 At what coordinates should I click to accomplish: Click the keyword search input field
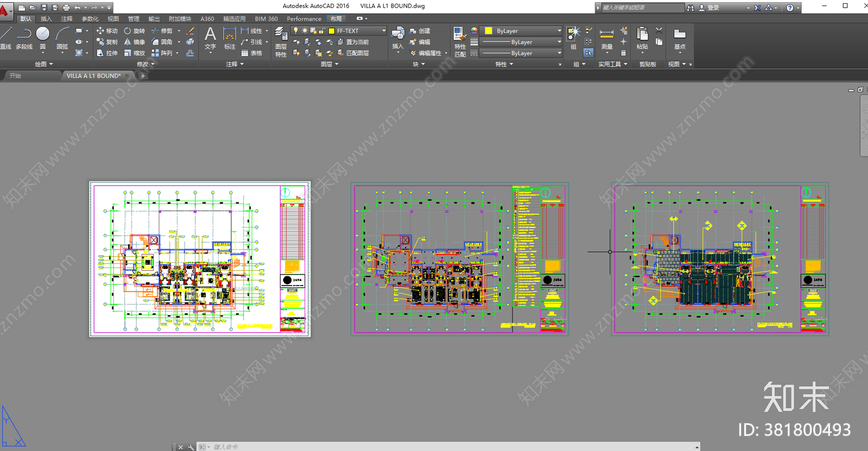(643, 8)
